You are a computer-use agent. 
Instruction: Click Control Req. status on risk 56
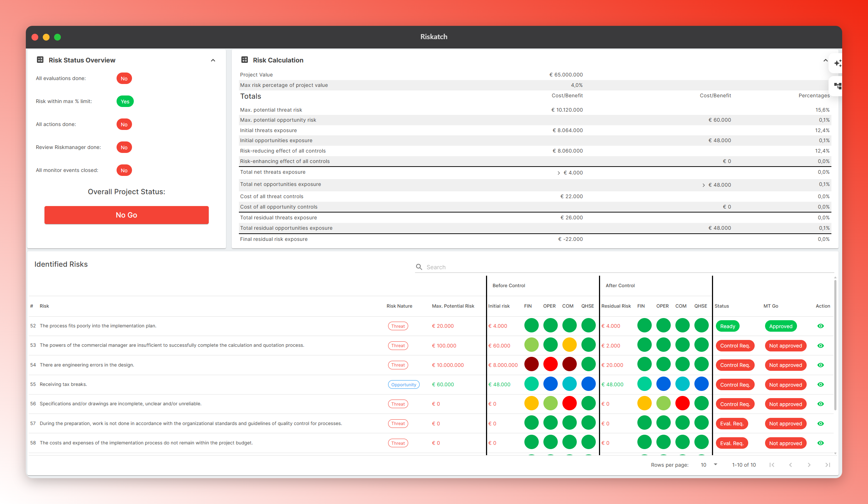tap(735, 404)
